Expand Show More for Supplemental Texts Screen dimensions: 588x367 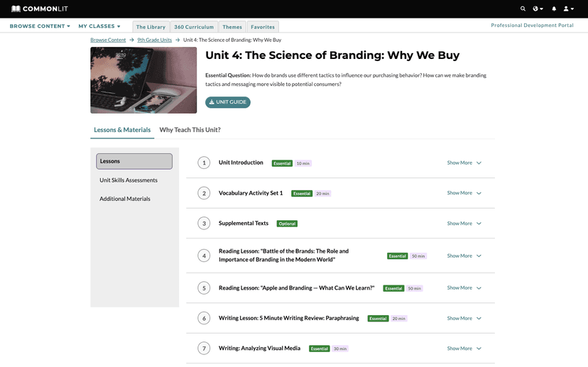point(464,223)
